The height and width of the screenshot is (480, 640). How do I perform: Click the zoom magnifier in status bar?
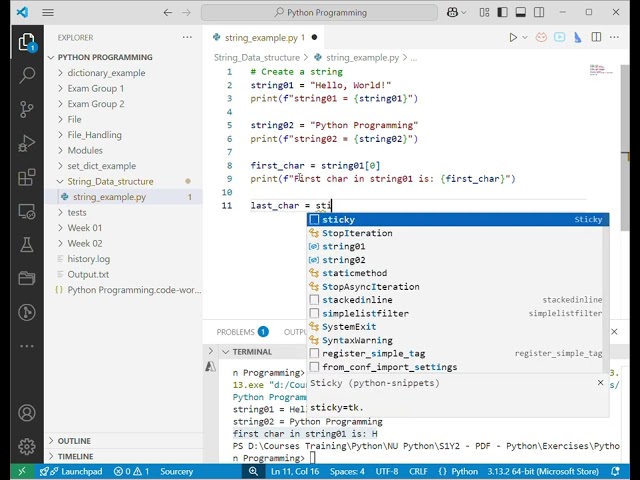pyautogui.click(x=253, y=471)
